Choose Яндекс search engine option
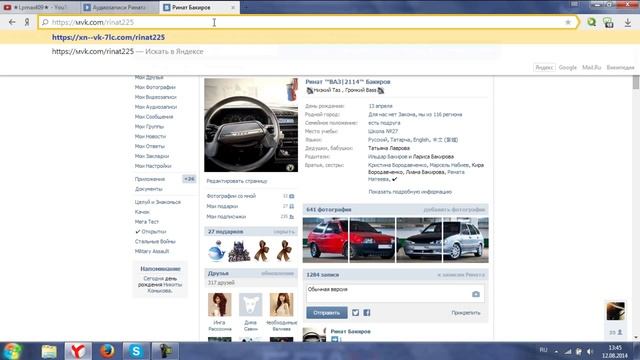 (544, 67)
